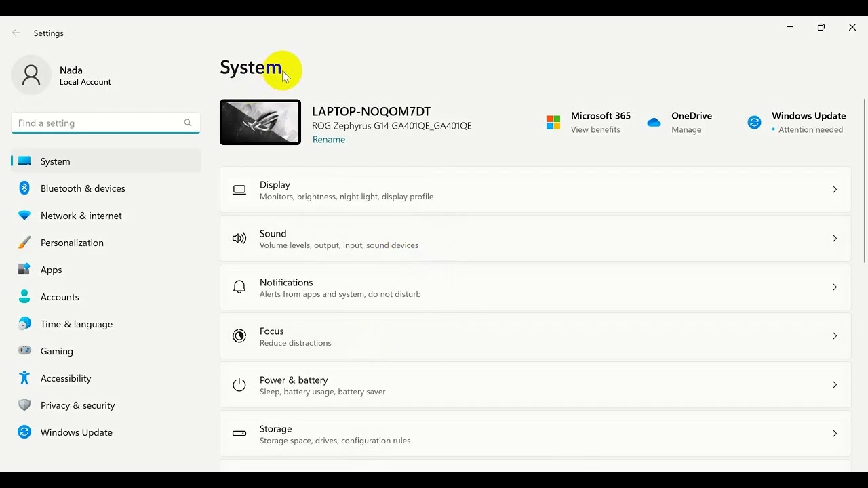Click the Time & language clock icon
Image resolution: width=868 pixels, height=488 pixels.
click(24, 324)
